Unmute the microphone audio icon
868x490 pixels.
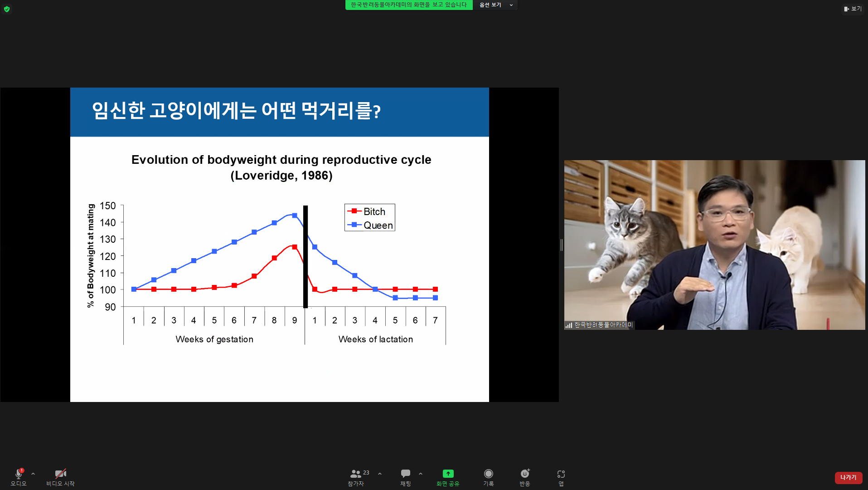click(x=19, y=474)
